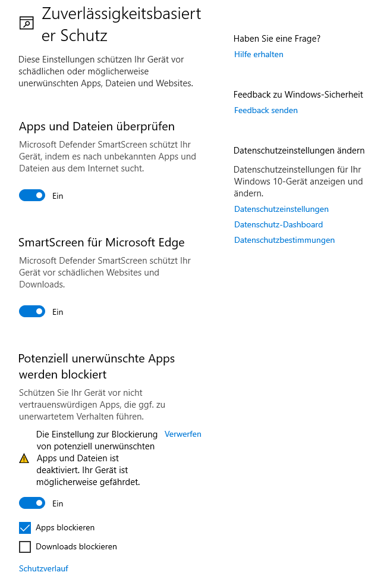Dismiss the warning via Verwerfen
Viewport: 384px width, 588px height.
coord(182,434)
